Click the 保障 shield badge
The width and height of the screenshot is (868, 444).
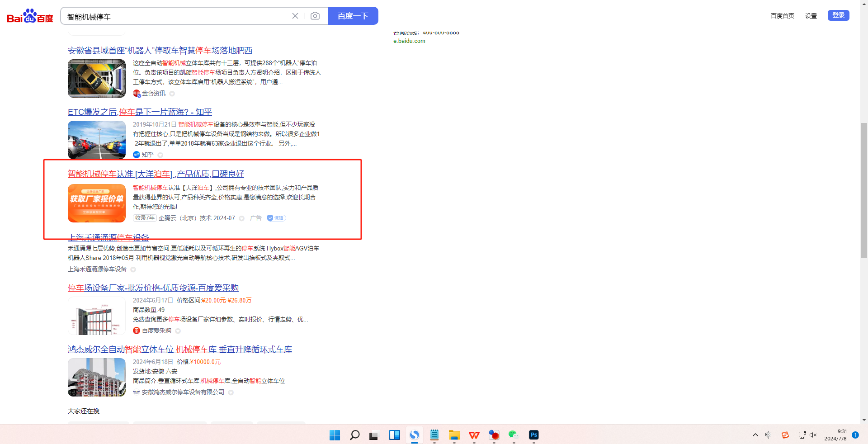pos(276,218)
